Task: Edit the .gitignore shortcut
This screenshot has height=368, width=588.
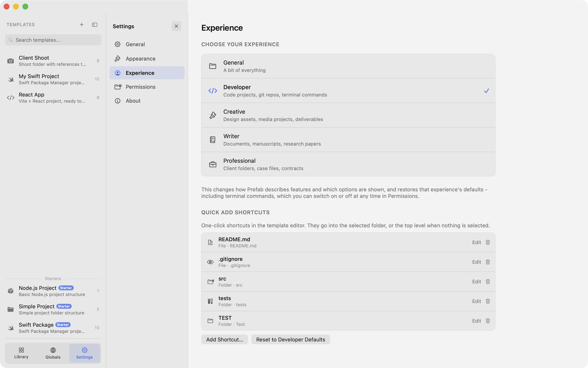Action: [477, 262]
